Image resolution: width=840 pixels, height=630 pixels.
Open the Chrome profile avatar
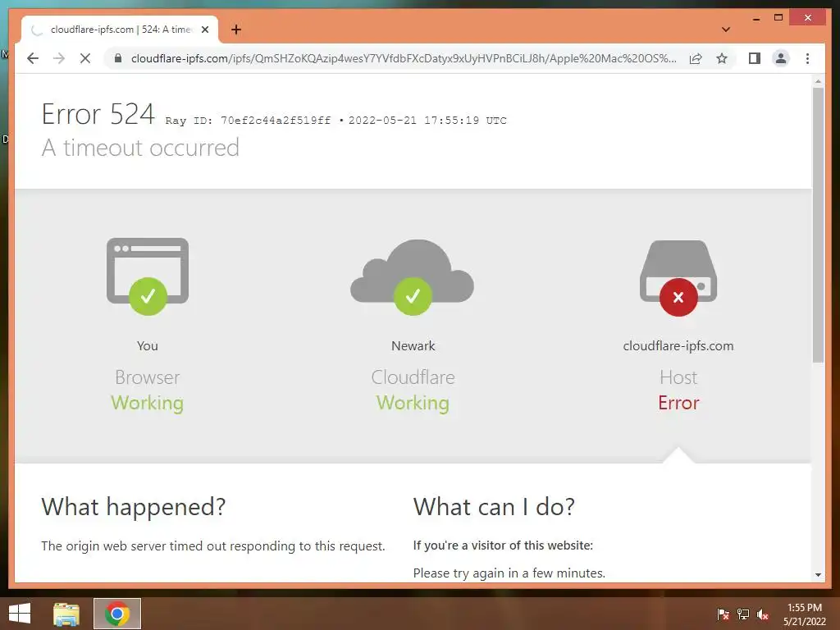click(781, 58)
